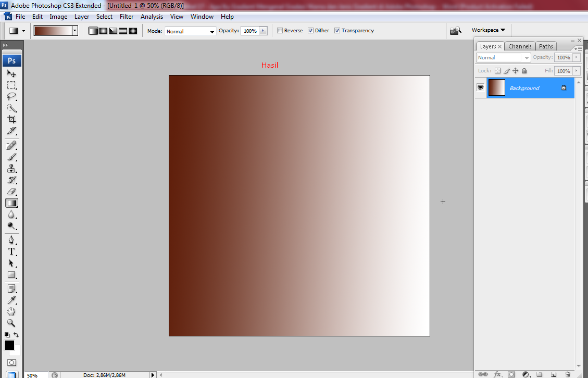Activate the Zoom tool

pyautogui.click(x=11, y=323)
